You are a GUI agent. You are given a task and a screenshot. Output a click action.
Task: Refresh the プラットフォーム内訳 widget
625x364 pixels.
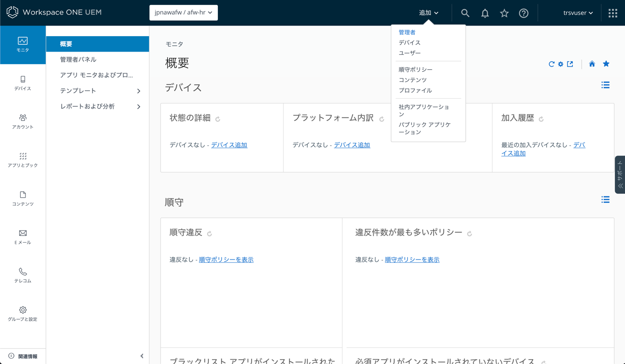[x=382, y=119]
